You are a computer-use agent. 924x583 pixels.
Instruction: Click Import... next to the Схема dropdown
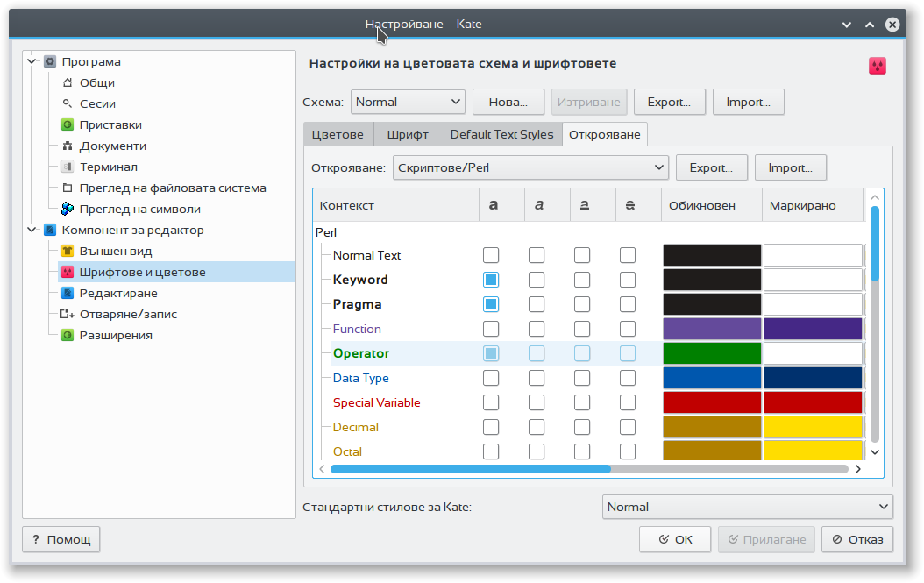click(749, 102)
